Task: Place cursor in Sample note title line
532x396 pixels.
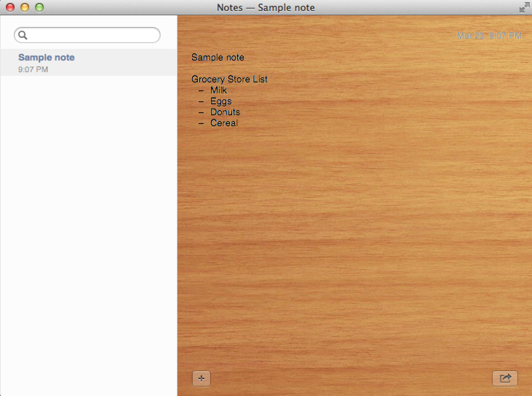Action: pos(218,57)
